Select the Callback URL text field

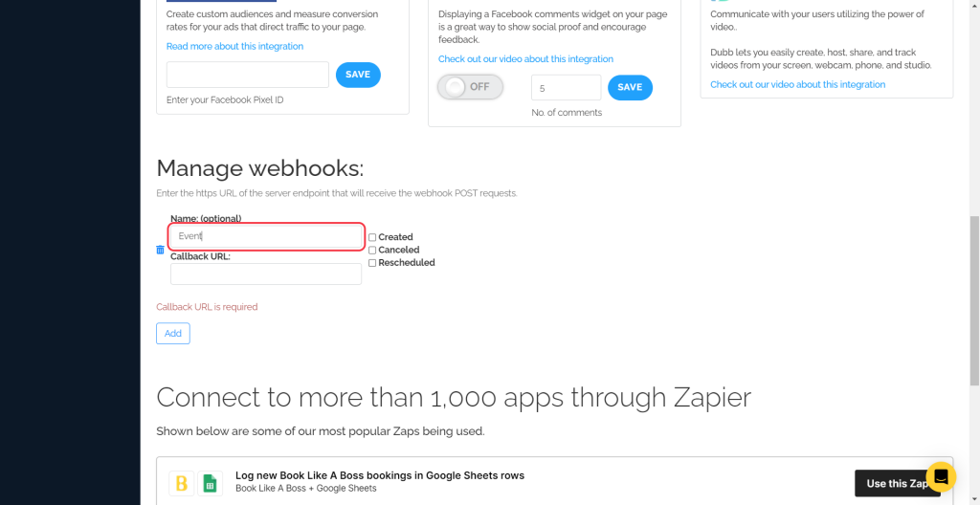pos(266,274)
